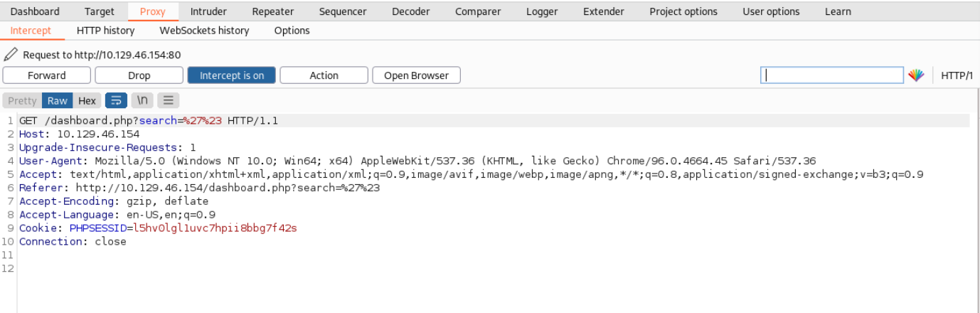The image size is (980, 313).
Task: Switch editor to Hex view
Action: pyautogui.click(x=87, y=100)
